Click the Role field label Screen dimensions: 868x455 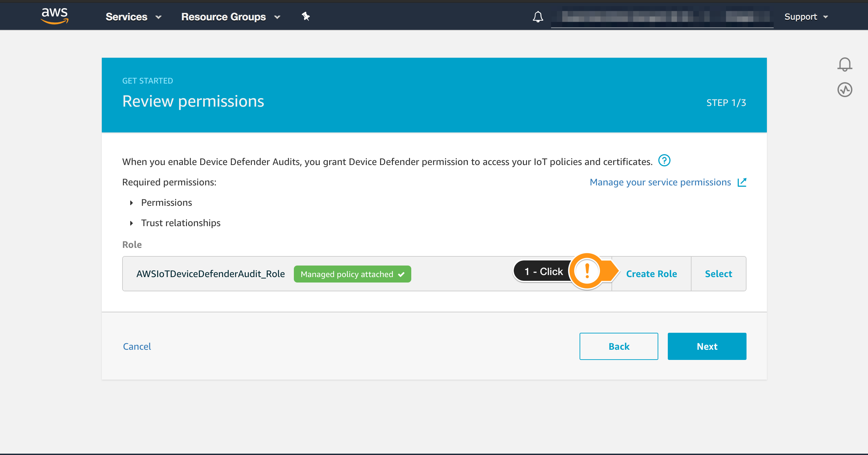pyautogui.click(x=132, y=244)
